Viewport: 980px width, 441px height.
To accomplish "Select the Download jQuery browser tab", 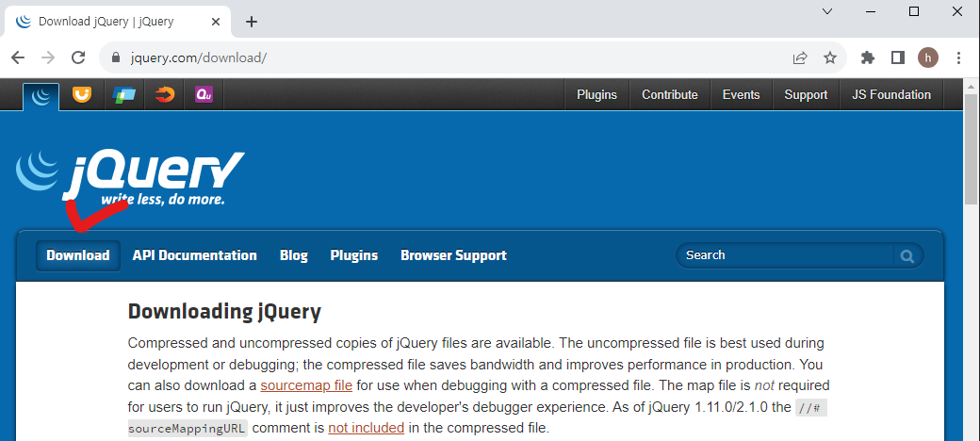I will coord(118,22).
